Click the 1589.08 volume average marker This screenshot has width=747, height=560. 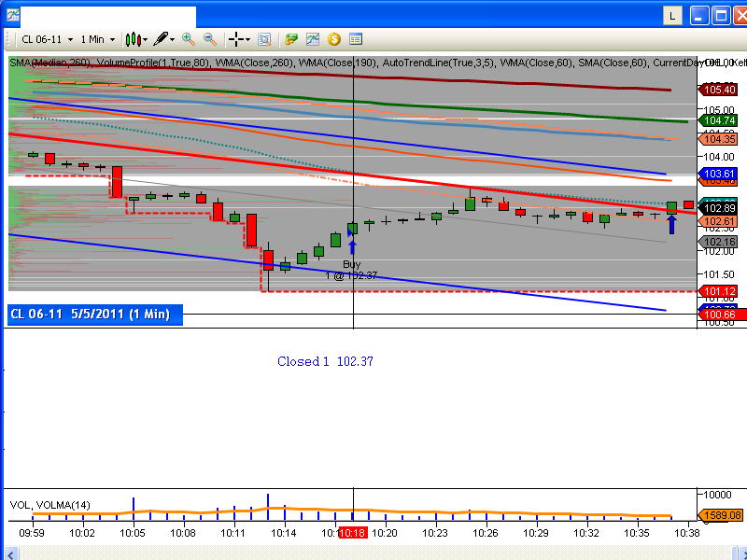click(x=719, y=515)
